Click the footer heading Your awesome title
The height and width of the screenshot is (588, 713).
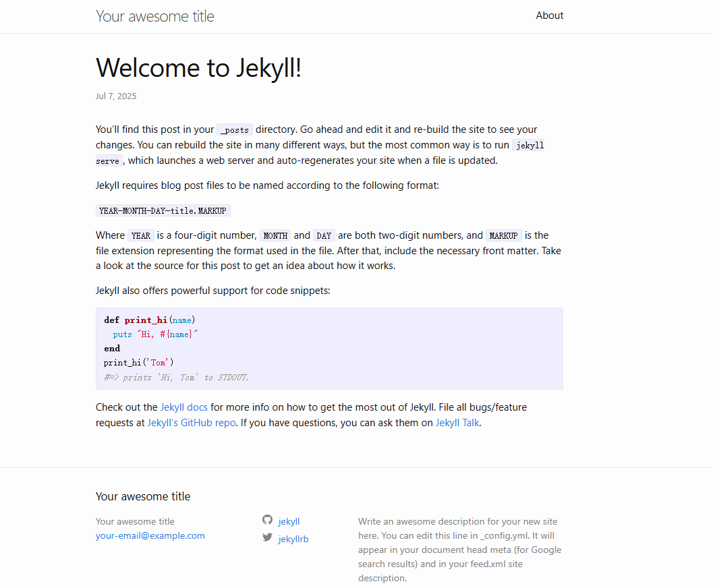click(143, 496)
